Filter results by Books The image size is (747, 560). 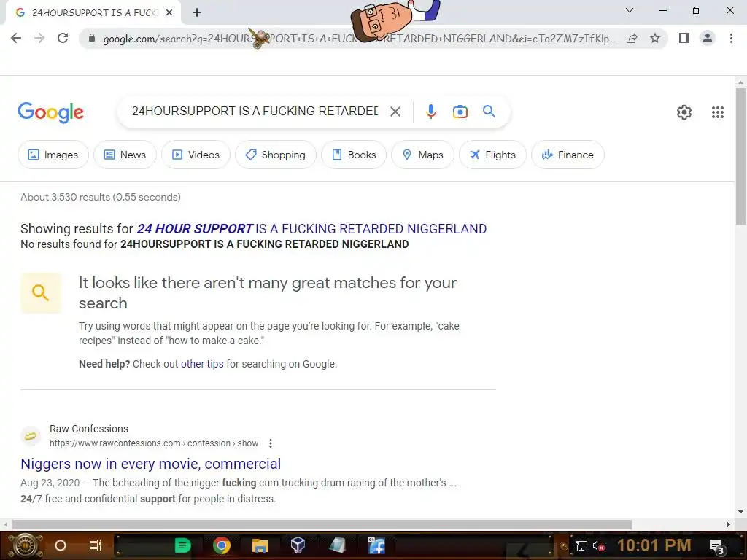pos(354,155)
